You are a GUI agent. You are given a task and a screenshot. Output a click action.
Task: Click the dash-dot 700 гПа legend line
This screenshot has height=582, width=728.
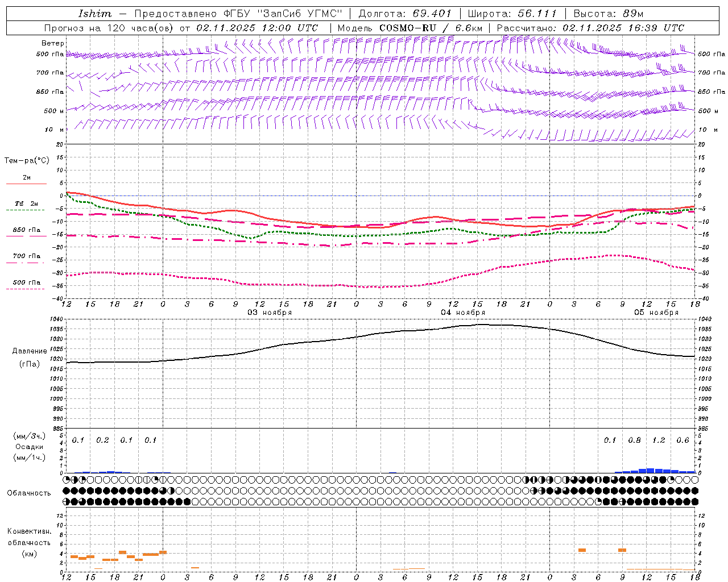tap(25, 263)
